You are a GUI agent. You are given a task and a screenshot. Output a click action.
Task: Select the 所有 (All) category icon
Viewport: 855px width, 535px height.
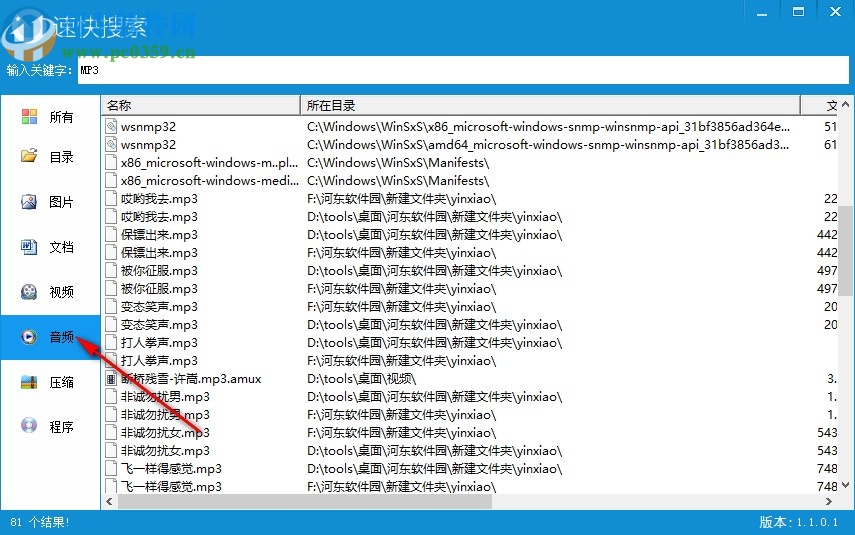[29, 116]
